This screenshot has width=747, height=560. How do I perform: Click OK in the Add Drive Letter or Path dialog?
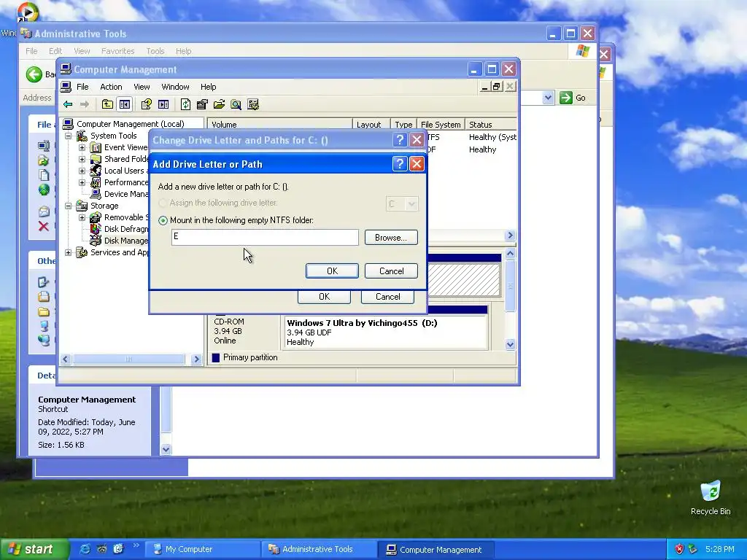click(x=332, y=271)
